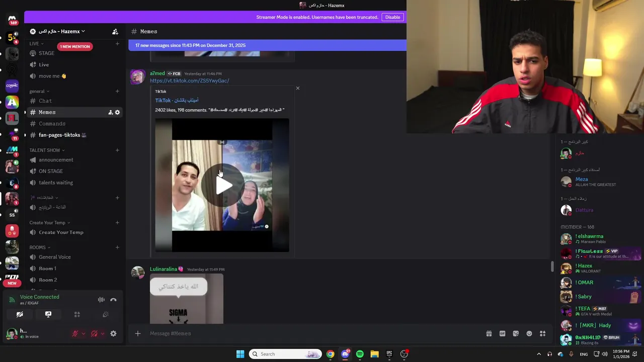Add channel in general category plus icon
This screenshot has height=362, width=644.
point(117,91)
